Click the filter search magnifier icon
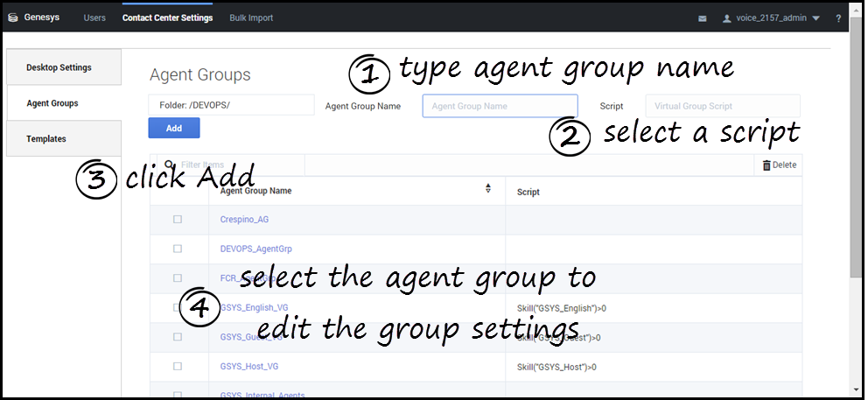Image resolution: width=868 pixels, height=400 pixels. (169, 165)
